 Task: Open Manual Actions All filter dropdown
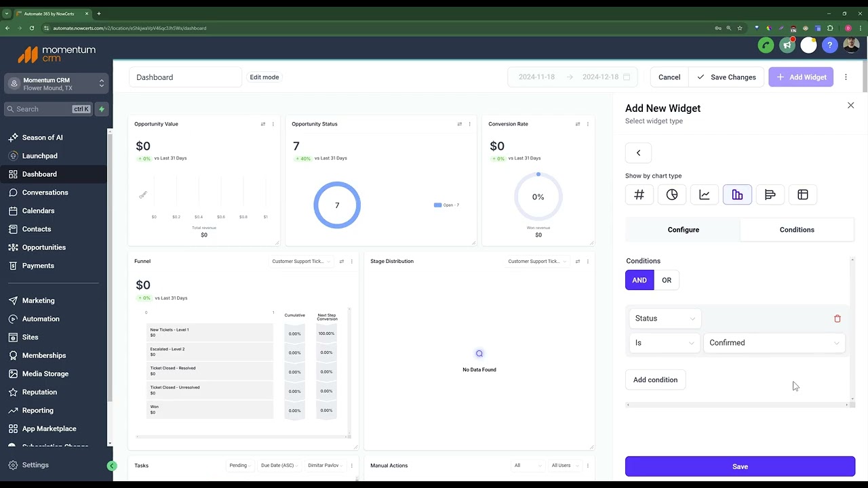pyautogui.click(x=528, y=466)
